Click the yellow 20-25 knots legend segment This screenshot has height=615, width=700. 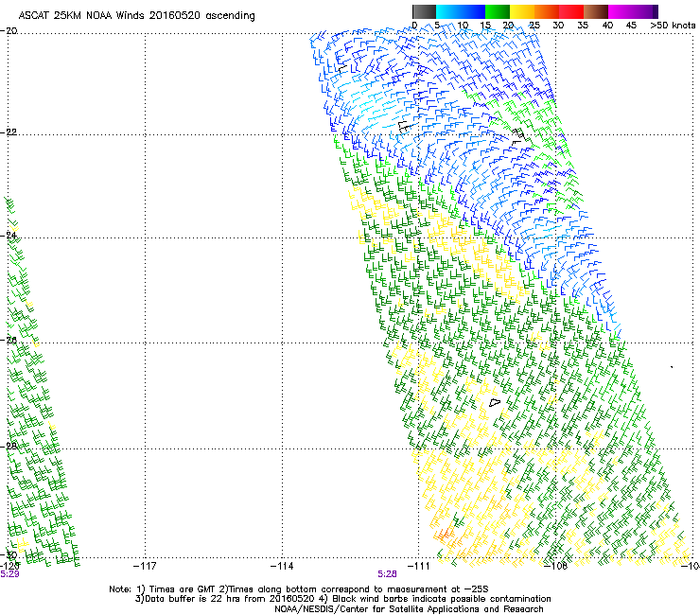coord(522,11)
